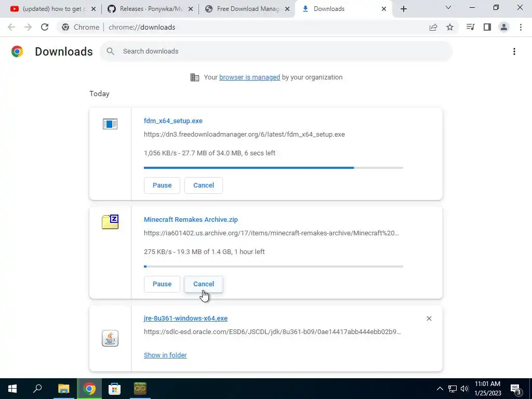532x399 pixels.
Task: Open Chrome's three-dot main menu
Action: (521, 27)
